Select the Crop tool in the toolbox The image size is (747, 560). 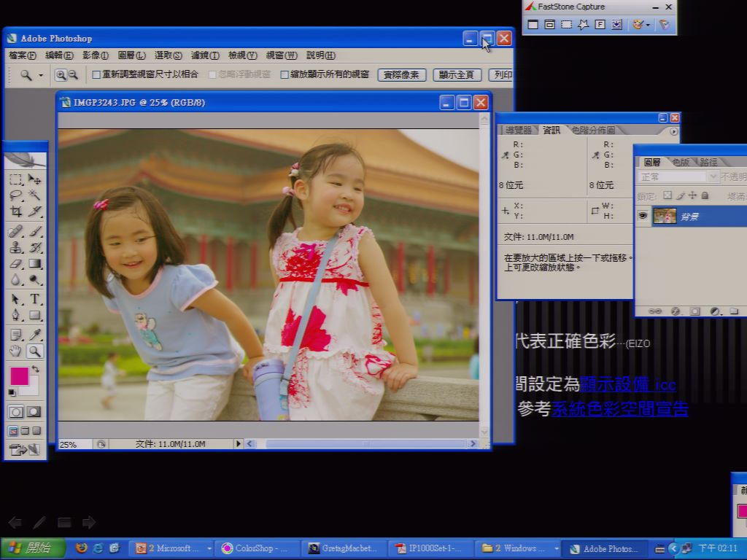tap(16, 211)
